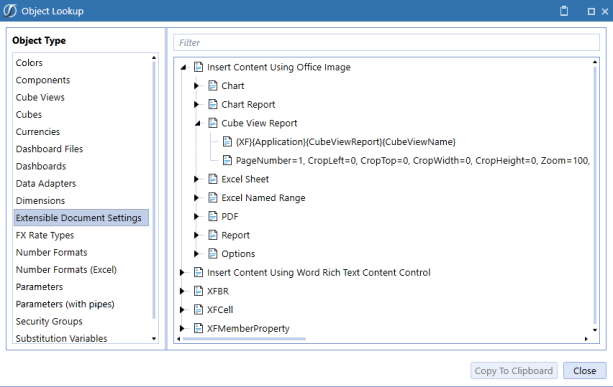Viewport: 613px width, 387px height.
Task: Click the Close button
Action: [x=584, y=371]
